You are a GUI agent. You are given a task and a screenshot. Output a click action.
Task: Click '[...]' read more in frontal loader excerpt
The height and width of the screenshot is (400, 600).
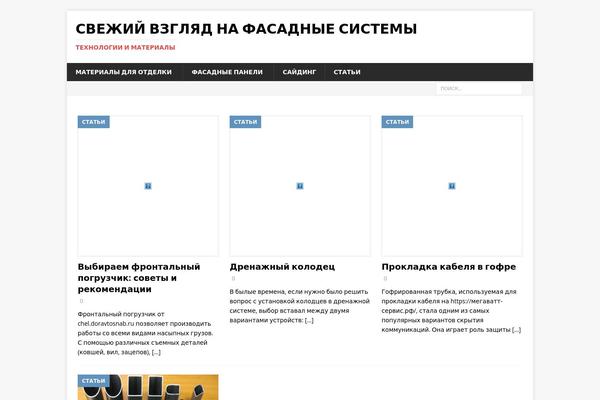[x=156, y=352]
